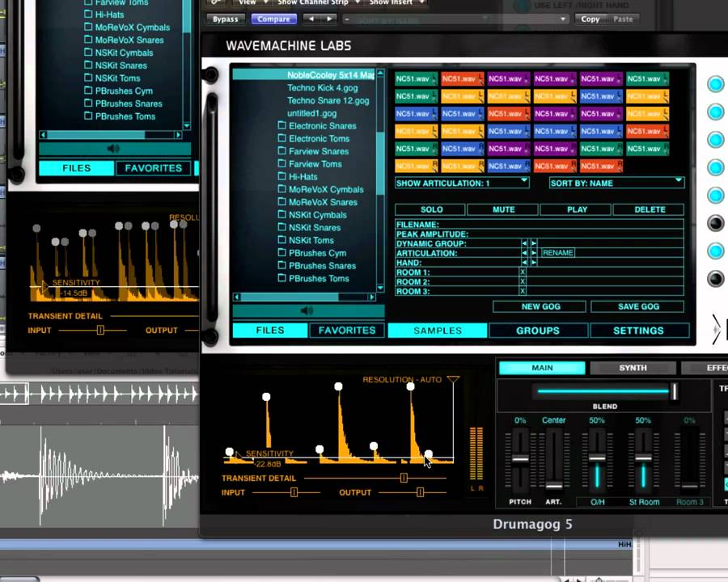Viewport: 728px width, 582px height.
Task: Select the Synth tab
Action: [633, 368]
